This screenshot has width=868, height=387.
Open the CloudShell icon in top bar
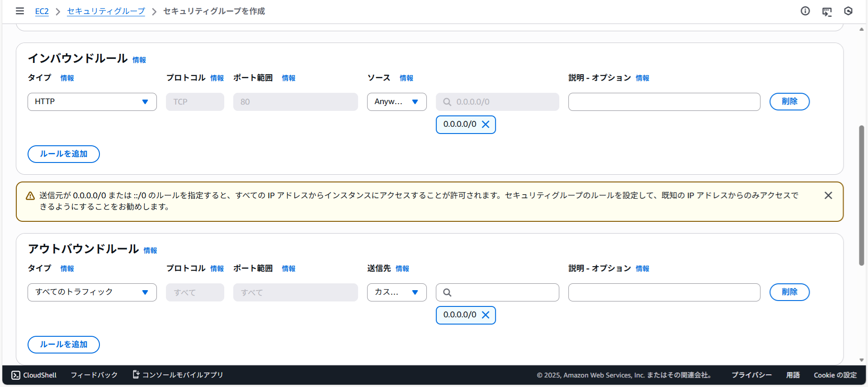827,12
